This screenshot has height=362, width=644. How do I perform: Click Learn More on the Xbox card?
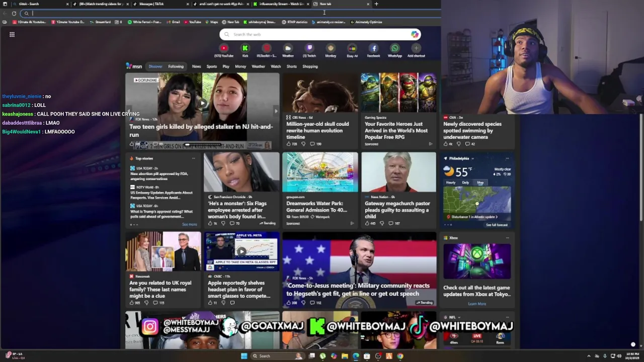tap(477, 304)
